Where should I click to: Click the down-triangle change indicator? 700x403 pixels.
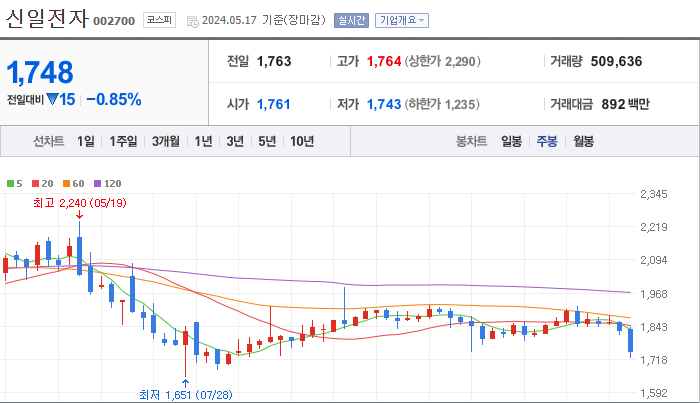tap(52, 99)
